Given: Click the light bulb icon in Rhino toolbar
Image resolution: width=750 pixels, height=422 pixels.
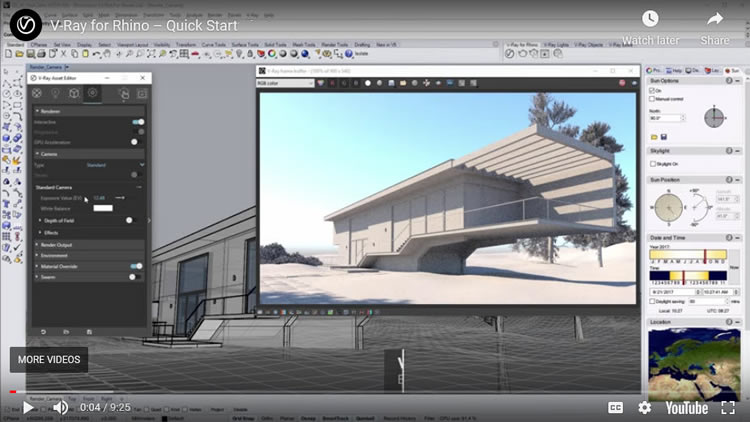Looking at the screenshot, I should point(239,54).
